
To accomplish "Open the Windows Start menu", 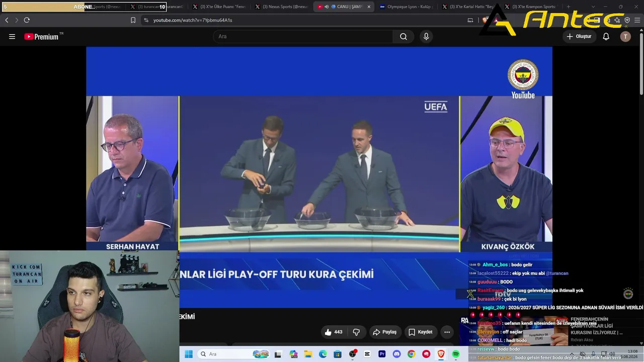I will point(189,354).
